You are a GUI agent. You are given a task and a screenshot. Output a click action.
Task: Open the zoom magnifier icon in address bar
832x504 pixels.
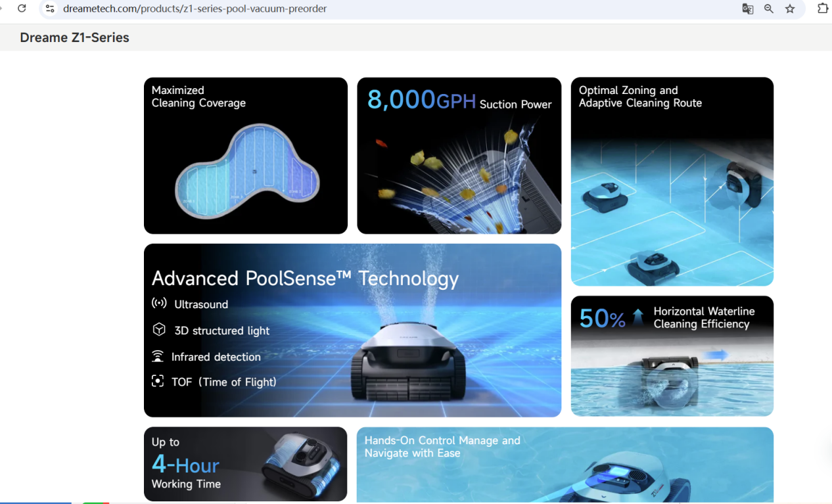(x=769, y=9)
